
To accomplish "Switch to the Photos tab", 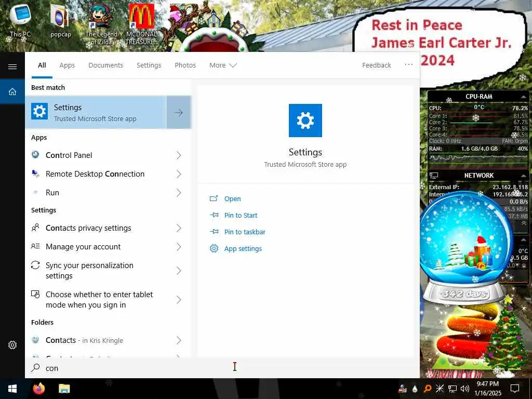I will tap(185, 65).
